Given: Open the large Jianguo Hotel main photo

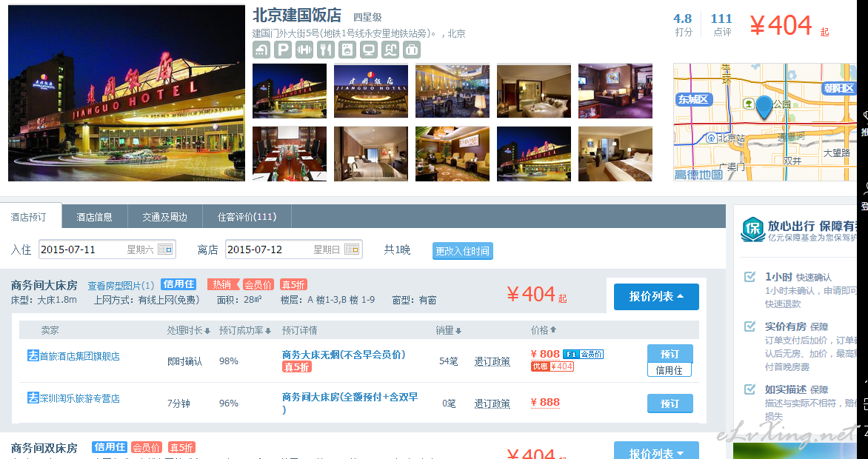Looking at the screenshot, I should 126,93.
